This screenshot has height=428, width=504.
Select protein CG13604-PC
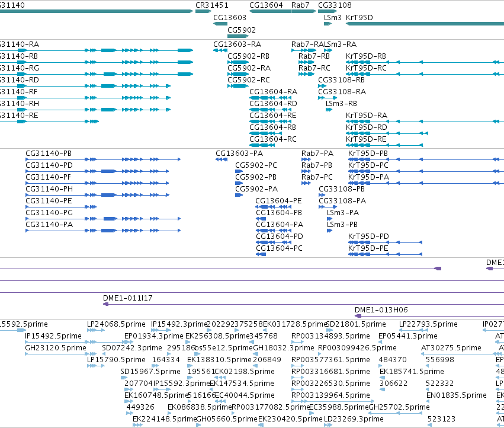point(279,249)
